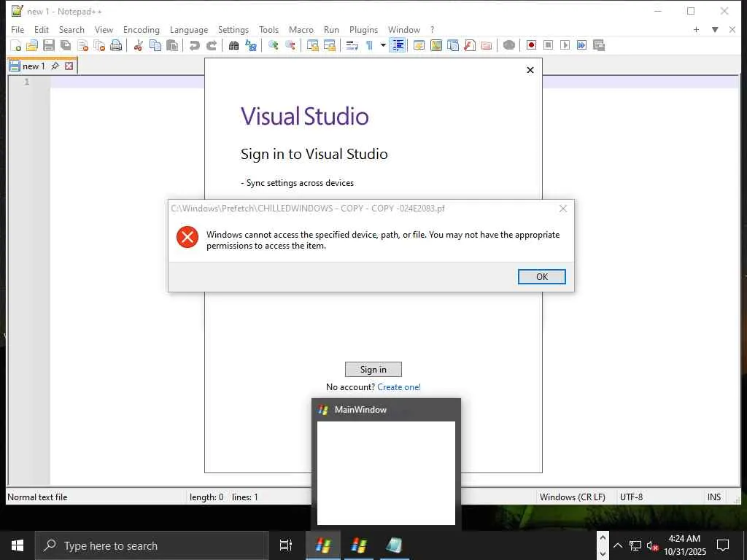Click the Replace toolbar icon
The height and width of the screenshot is (560, 747).
(x=251, y=46)
